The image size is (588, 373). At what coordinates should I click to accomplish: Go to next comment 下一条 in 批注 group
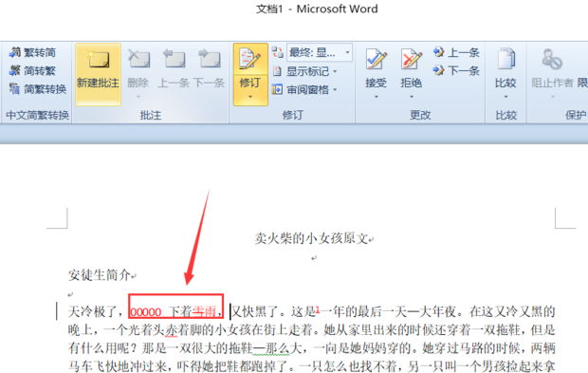(x=210, y=68)
